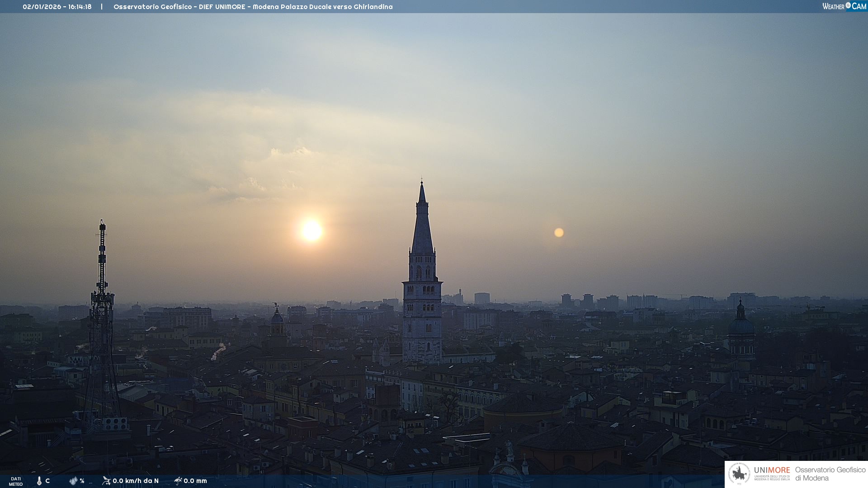Click the humidity percent label

click(x=82, y=481)
